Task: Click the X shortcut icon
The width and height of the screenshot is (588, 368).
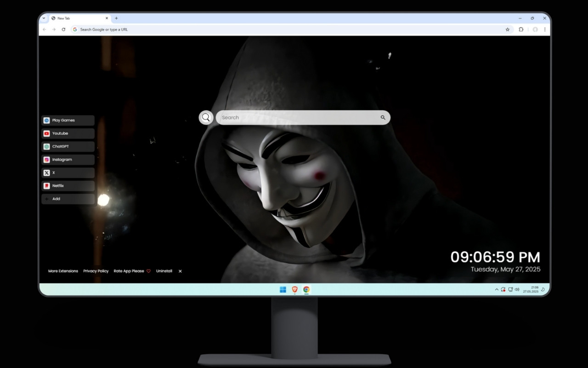Action: click(x=46, y=172)
